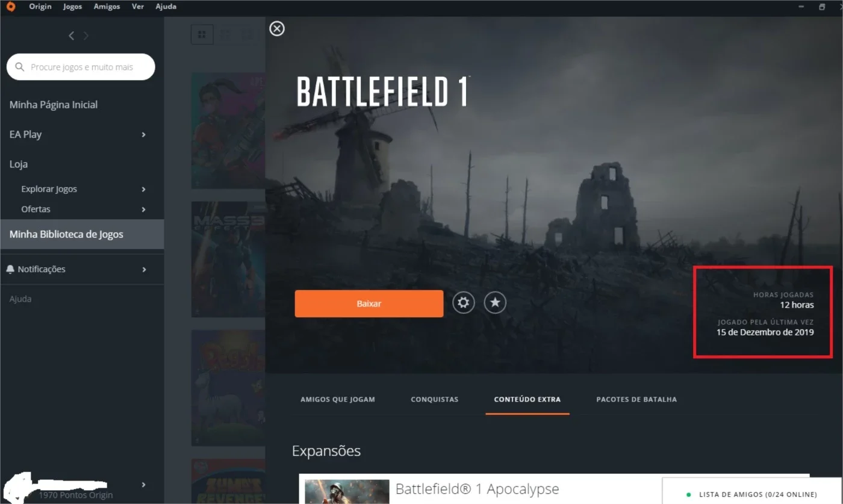Expand the EA Play submenu chevron
This screenshot has height=504, width=843.
click(x=143, y=134)
